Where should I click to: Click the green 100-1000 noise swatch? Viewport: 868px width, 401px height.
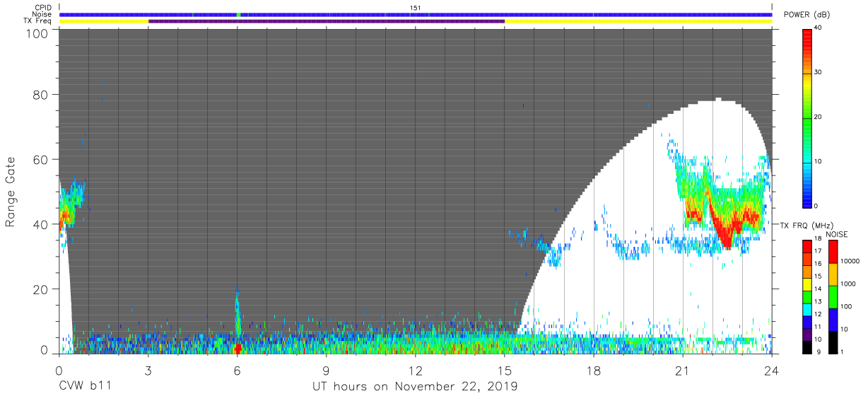click(833, 296)
